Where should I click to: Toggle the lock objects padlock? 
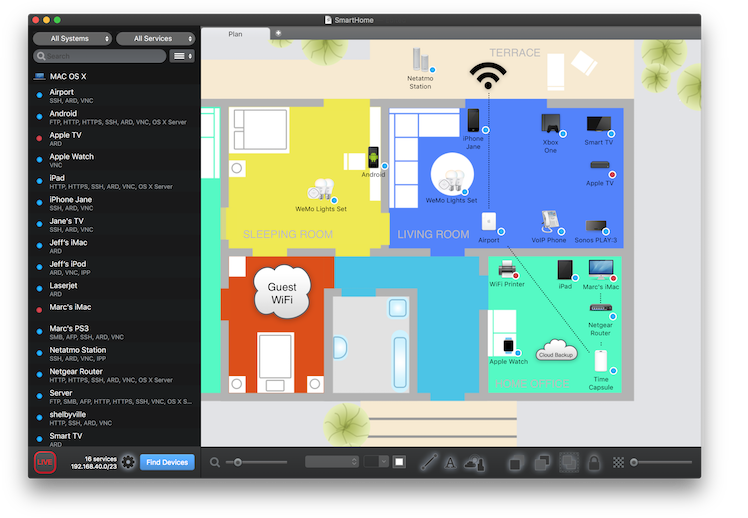[x=594, y=462]
